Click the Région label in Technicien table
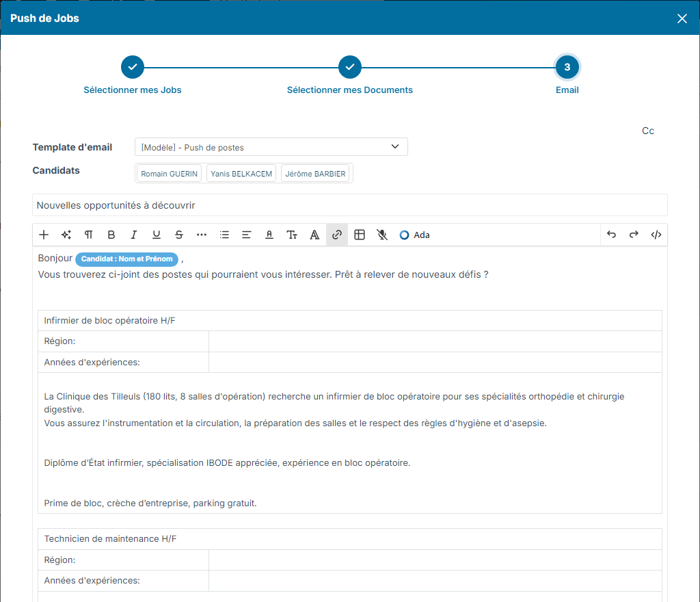Screen dimensions: 700x602 point(60,560)
